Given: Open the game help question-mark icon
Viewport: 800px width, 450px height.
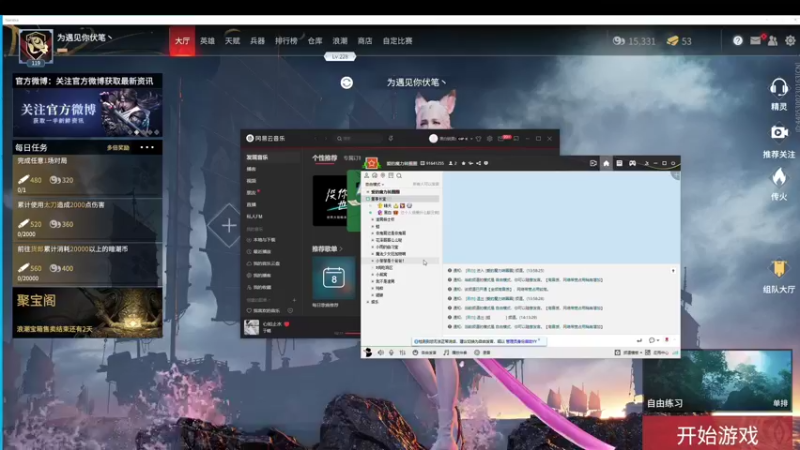Looking at the screenshot, I should click(738, 41).
